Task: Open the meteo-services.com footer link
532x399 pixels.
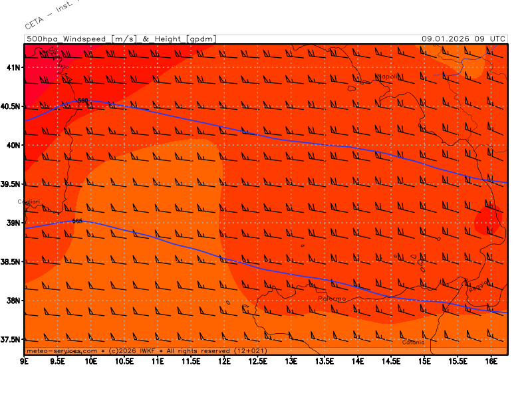Action: [61, 350]
